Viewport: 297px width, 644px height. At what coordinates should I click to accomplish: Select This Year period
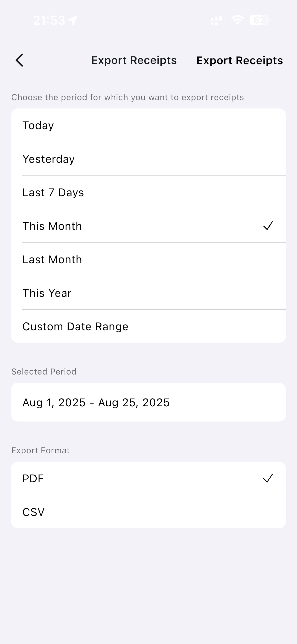[x=148, y=293]
